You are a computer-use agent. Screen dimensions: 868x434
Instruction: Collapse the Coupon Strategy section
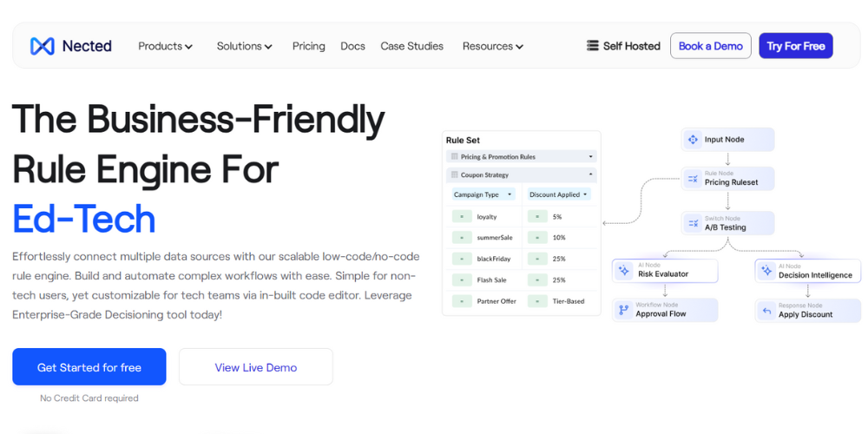point(591,175)
